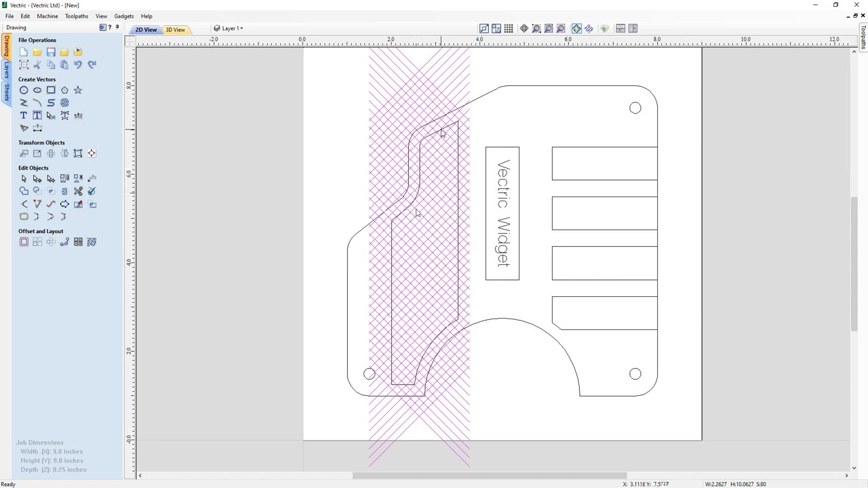The width and height of the screenshot is (868, 488).
Task: Select the Cut scissors icon
Action: tap(37, 64)
